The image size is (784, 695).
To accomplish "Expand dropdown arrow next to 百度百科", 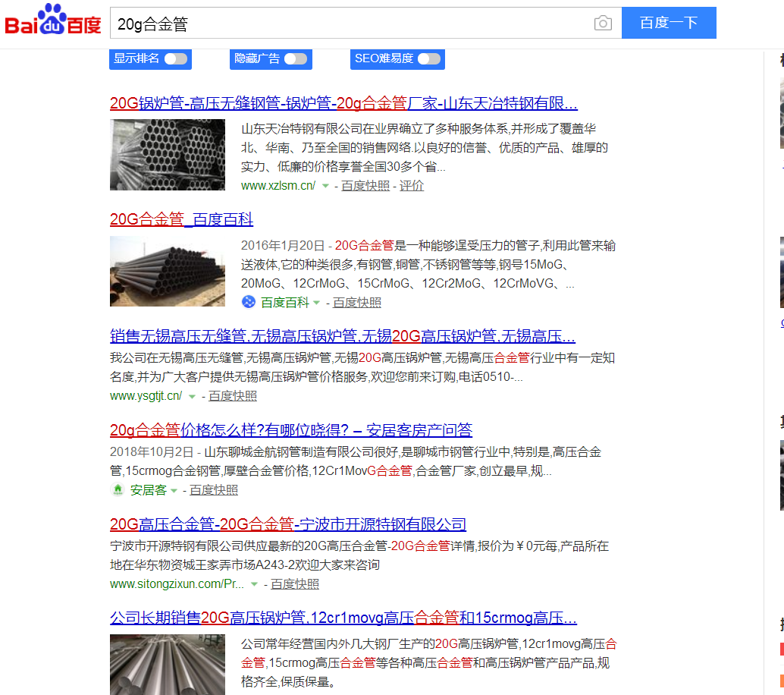I will click(316, 303).
